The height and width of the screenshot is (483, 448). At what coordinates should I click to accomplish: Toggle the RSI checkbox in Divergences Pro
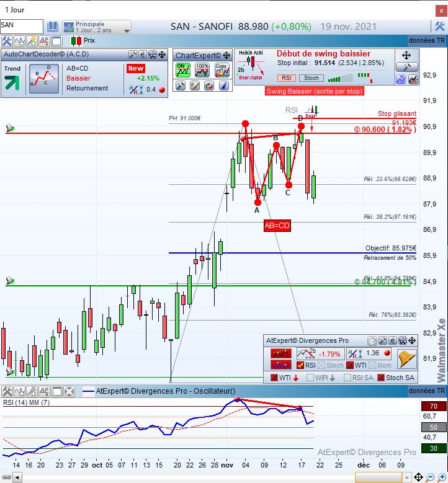pyautogui.click(x=300, y=365)
